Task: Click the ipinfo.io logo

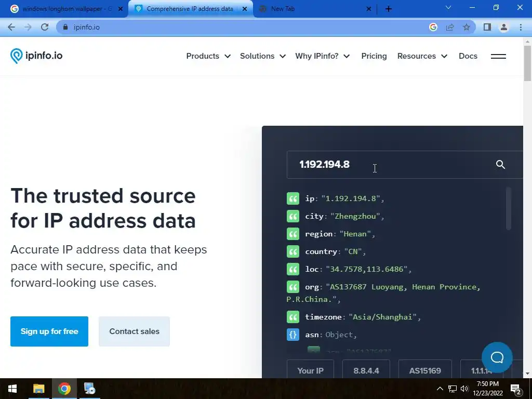Action: tap(36, 56)
